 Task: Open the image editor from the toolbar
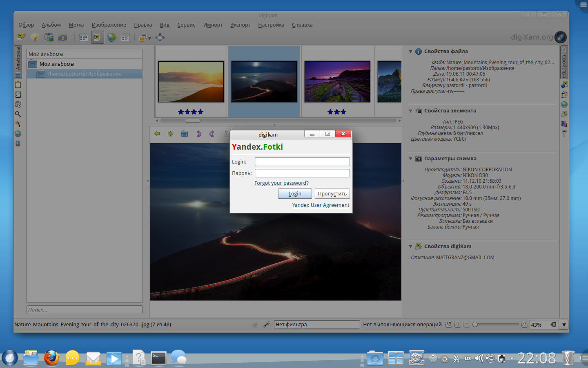click(x=21, y=37)
